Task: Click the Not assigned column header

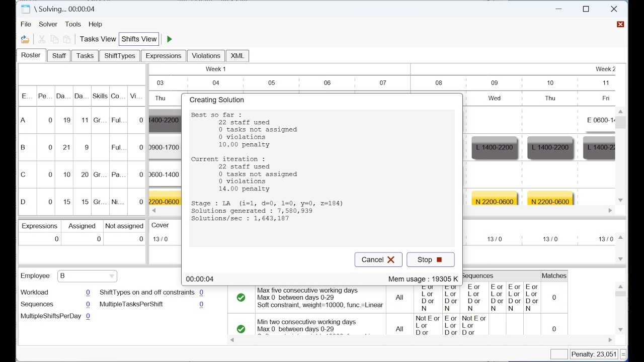Action: point(124,226)
